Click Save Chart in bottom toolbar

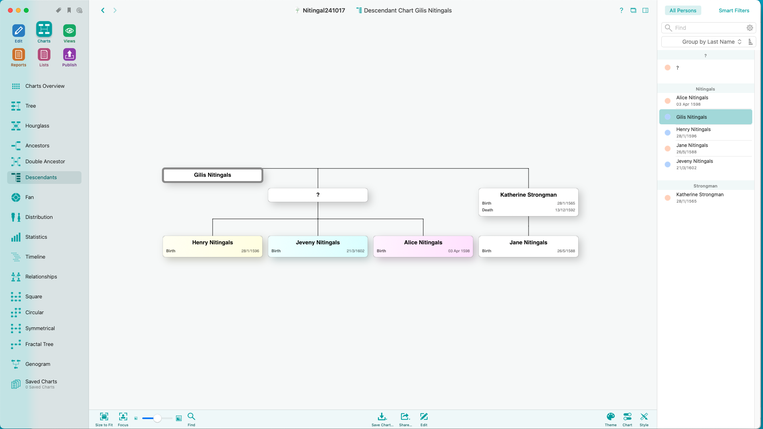tap(382, 417)
